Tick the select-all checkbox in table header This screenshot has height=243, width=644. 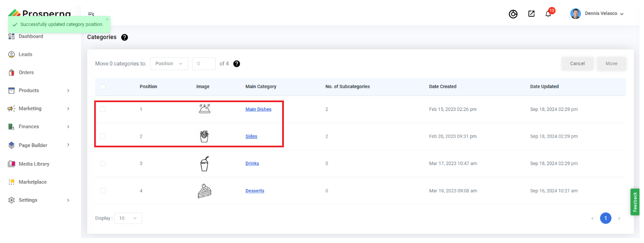point(103,87)
